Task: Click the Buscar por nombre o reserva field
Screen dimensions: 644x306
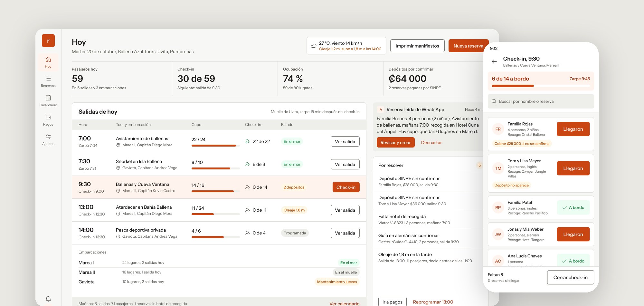Action: pyautogui.click(x=541, y=101)
